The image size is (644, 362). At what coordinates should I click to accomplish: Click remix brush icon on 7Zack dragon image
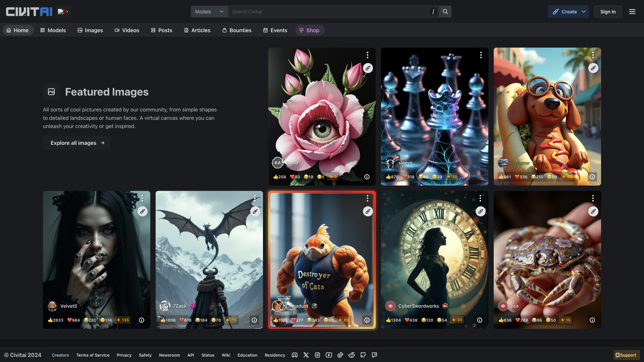click(255, 212)
